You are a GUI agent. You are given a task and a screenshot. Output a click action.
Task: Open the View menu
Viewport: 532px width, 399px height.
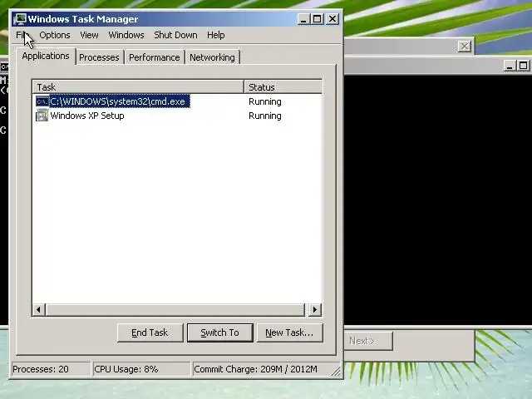coord(89,35)
